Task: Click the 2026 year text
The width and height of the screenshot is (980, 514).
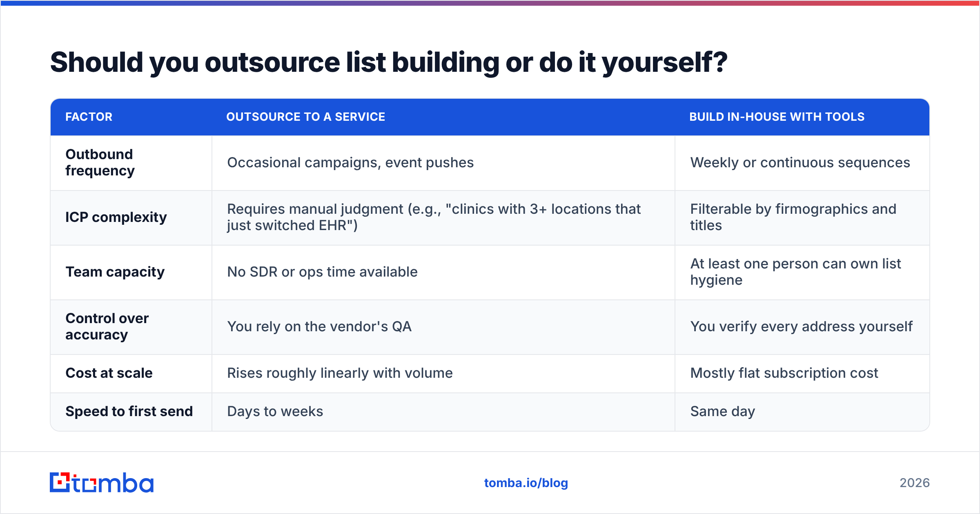Action: (x=915, y=483)
